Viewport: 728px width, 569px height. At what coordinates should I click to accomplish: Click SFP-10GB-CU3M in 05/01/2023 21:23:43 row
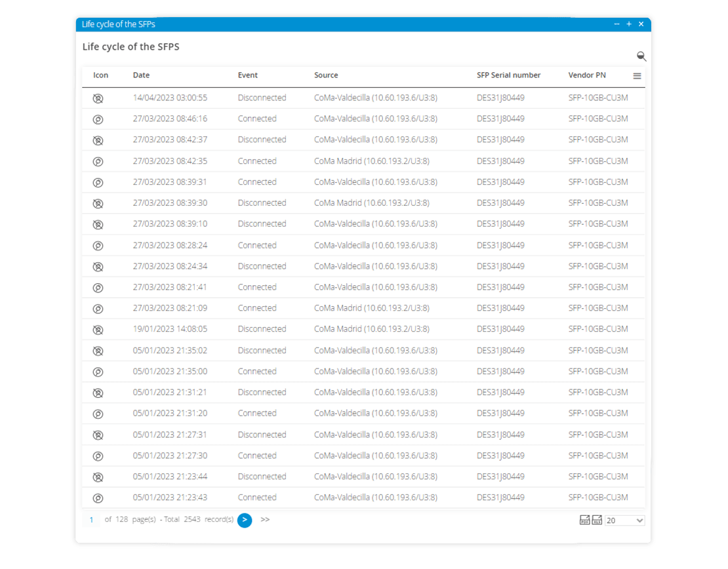tap(598, 497)
